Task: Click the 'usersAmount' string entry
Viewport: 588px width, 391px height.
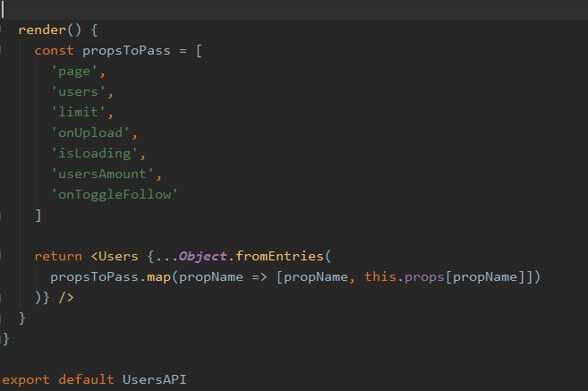Action: [x=103, y=174]
